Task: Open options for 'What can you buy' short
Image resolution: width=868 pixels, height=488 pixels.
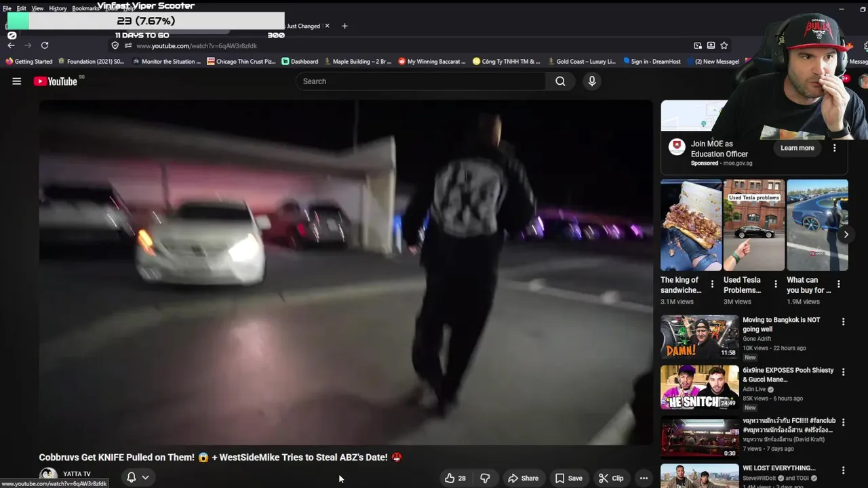Action: (x=838, y=285)
